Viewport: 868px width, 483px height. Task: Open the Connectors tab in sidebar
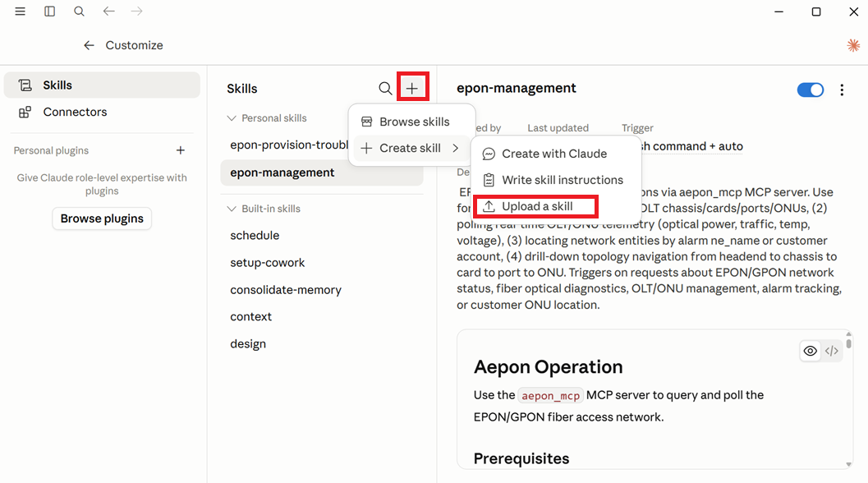[102, 113]
